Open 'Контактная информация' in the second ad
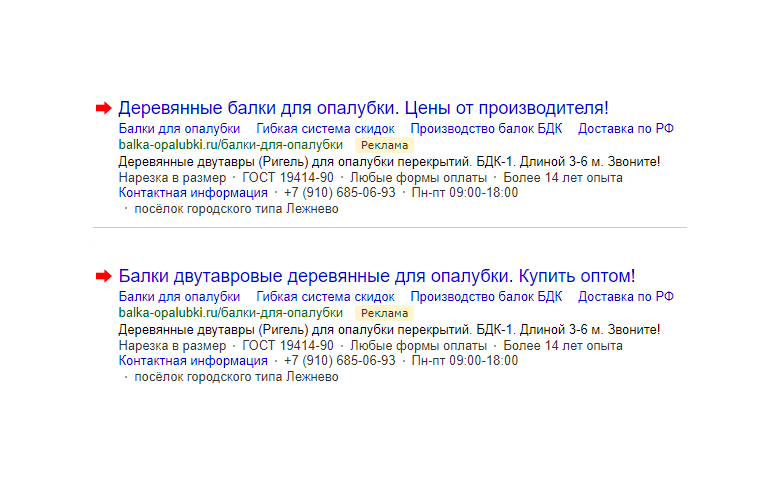 193,361
